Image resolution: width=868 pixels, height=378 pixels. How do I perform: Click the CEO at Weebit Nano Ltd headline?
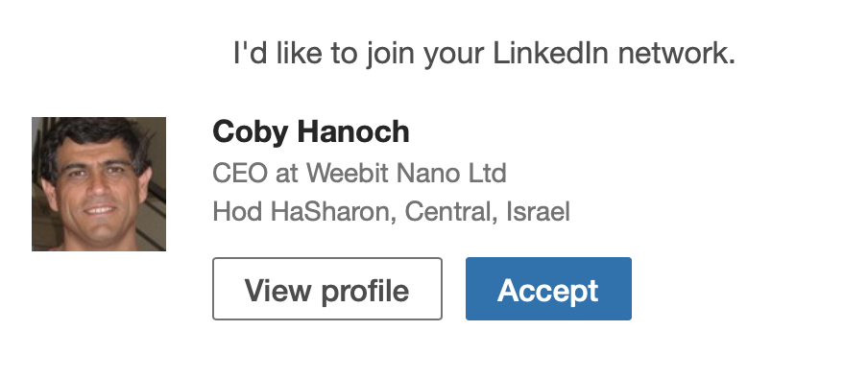pos(359,174)
